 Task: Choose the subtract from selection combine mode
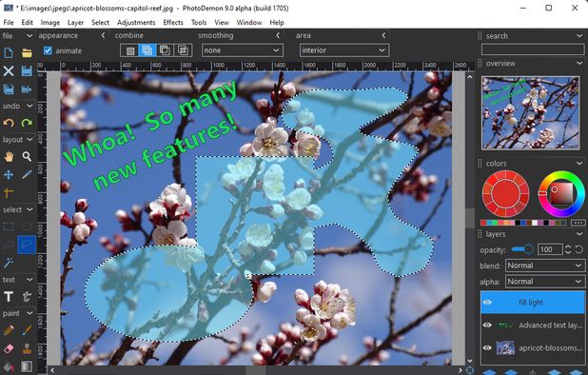(x=165, y=50)
